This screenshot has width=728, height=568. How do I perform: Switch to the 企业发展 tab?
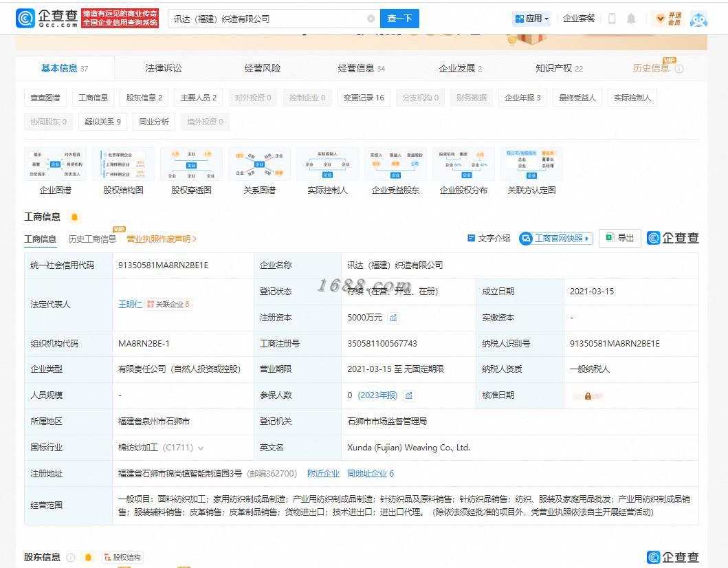pos(460,68)
